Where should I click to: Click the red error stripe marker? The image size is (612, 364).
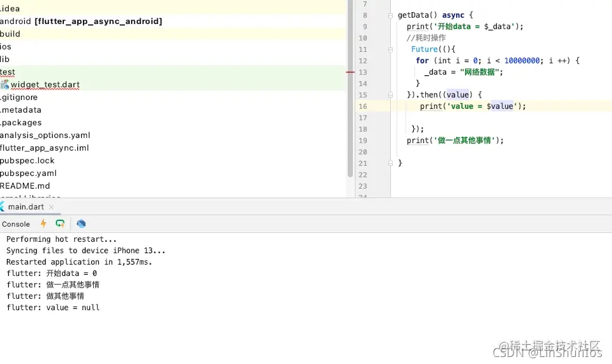(350, 72)
